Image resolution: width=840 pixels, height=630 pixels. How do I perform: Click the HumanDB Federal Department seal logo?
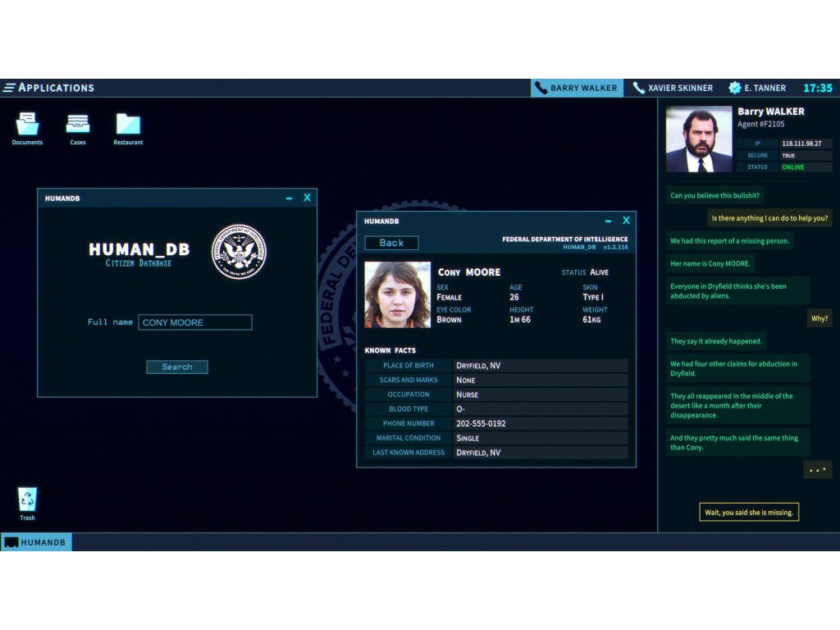point(239,252)
